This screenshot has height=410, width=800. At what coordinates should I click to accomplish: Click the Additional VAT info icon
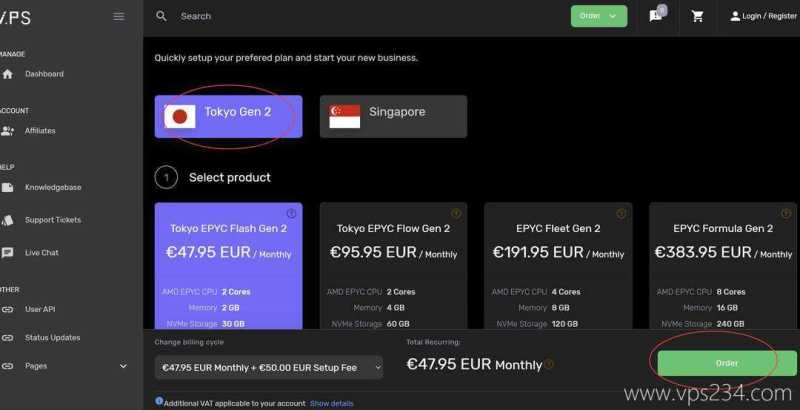(x=160, y=402)
